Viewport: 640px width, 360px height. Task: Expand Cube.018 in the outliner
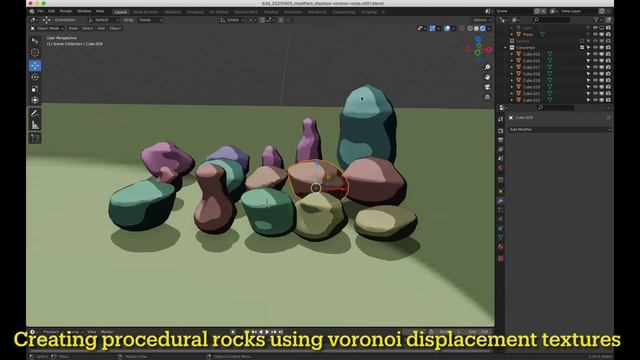[512, 74]
